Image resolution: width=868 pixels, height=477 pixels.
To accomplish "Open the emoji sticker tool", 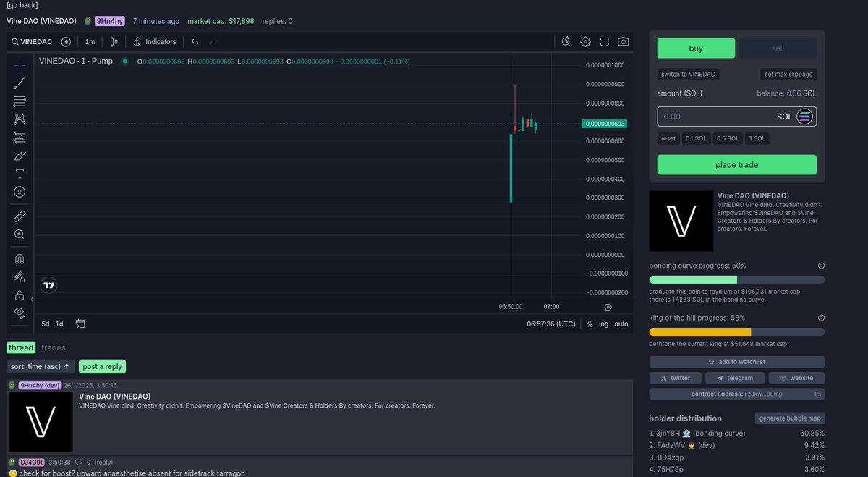I will coord(20,192).
